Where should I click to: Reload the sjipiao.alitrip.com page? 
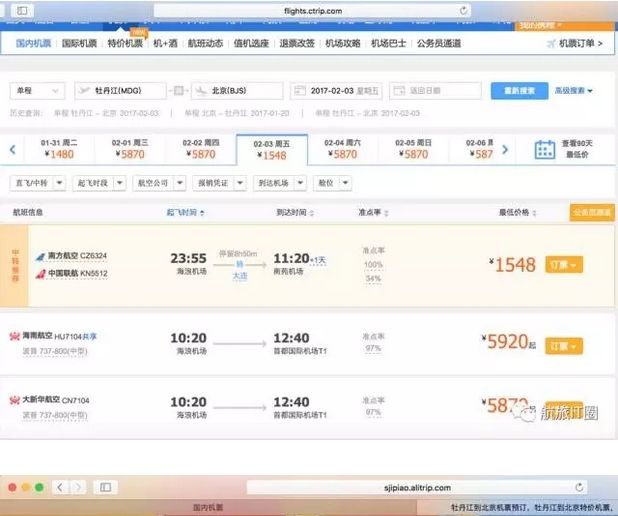(x=579, y=487)
